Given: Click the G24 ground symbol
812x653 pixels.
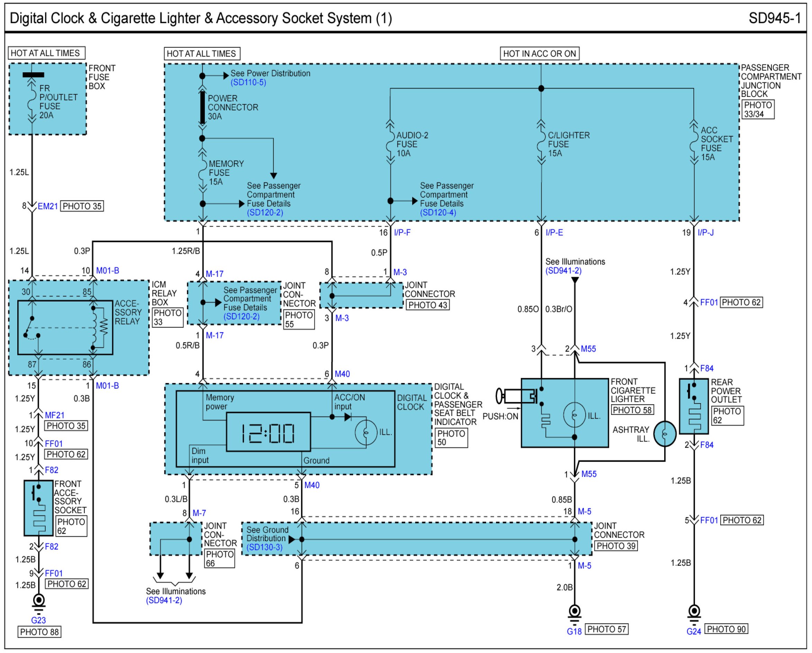Looking at the screenshot, I should point(694,611).
